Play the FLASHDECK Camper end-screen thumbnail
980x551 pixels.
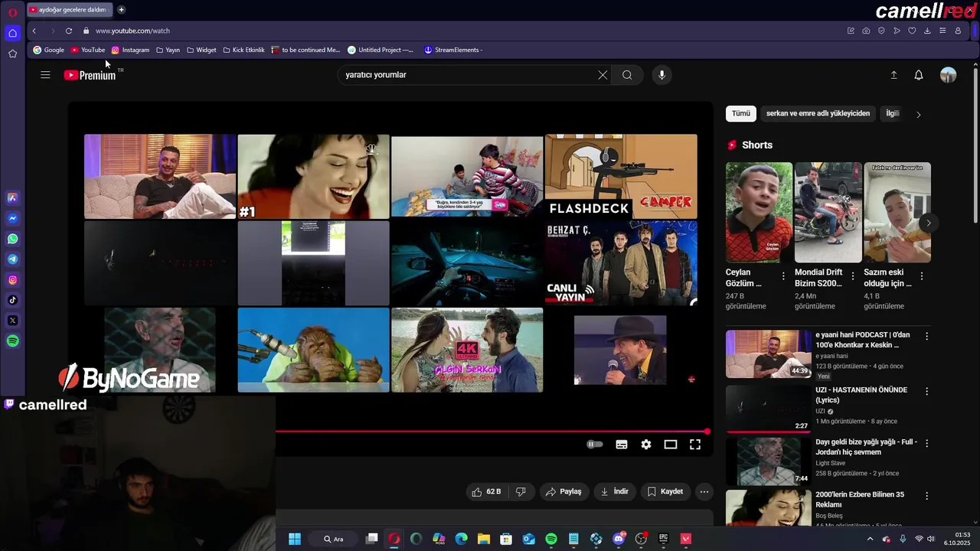pyautogui.click(x=621, y=176)
